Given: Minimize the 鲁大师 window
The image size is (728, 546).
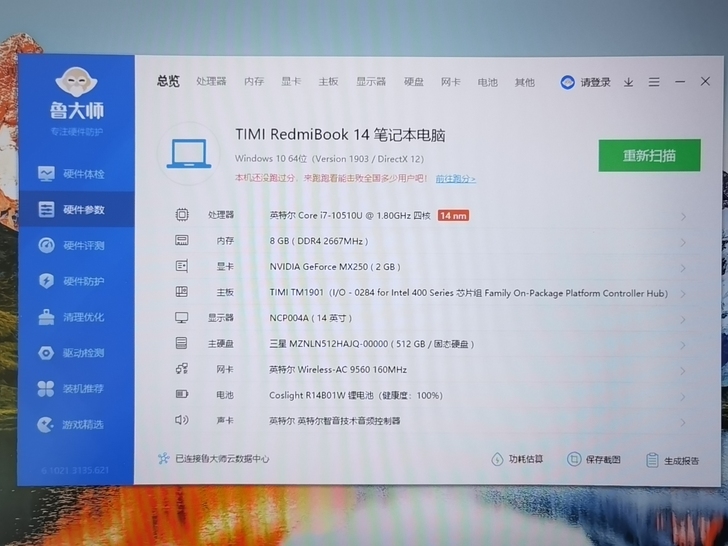Looking at the screenshot, I should click(680, 82).
